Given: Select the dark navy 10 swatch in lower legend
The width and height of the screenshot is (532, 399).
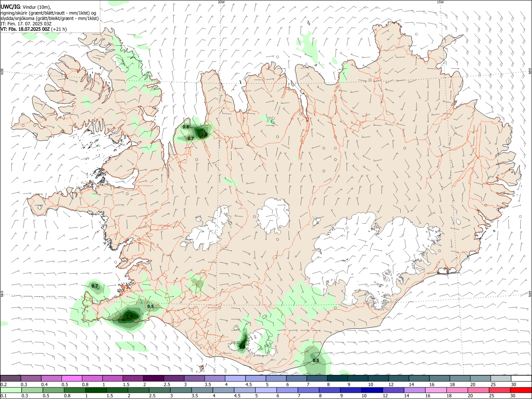Looking at the screenshot, I should tap(371, 390).
